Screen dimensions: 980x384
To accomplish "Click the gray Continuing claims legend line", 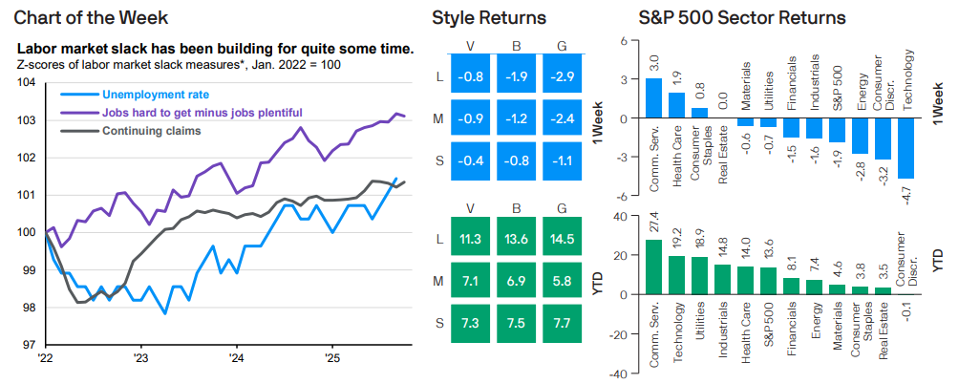I will (x=77, y=131).
